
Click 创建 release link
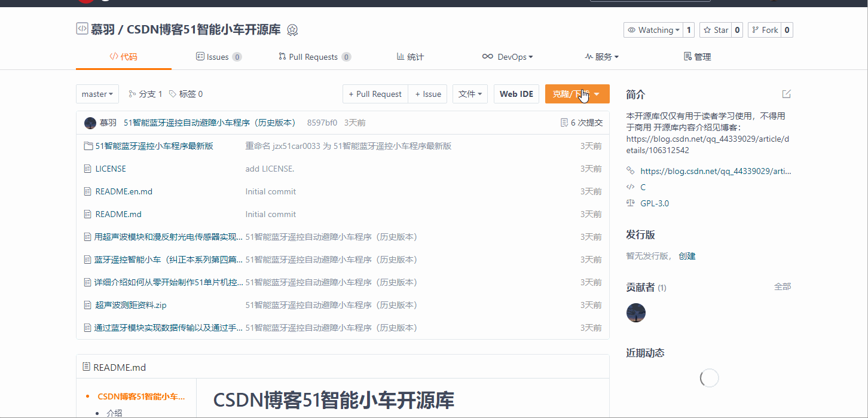coord(687,256)
